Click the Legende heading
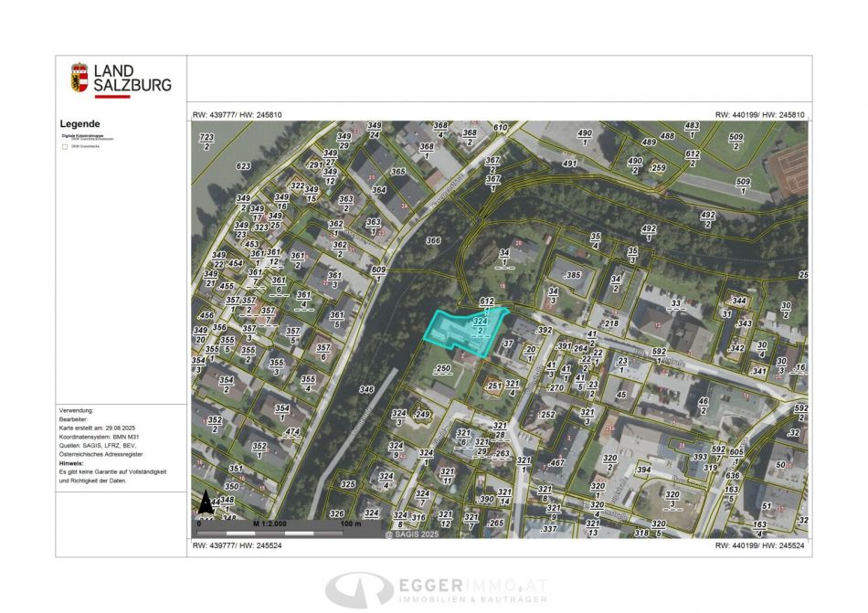This screenshot has width=868, height=613. tap(80, 124)
